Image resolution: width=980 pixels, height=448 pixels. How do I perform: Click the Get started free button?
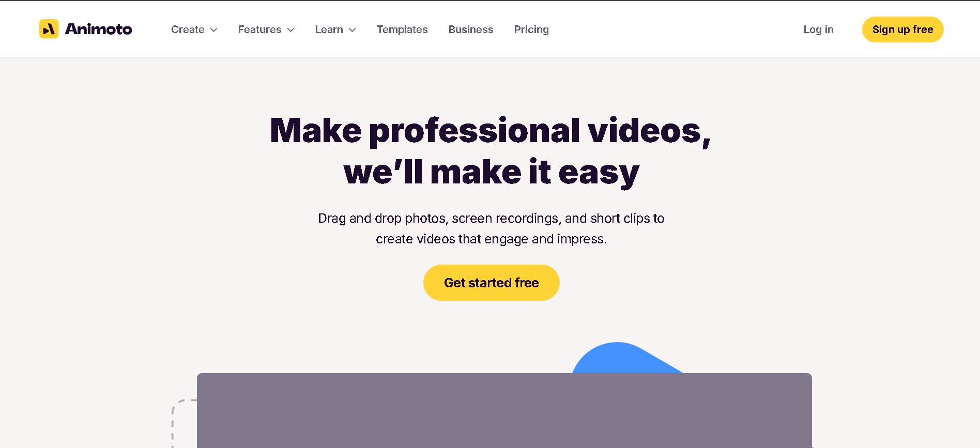(492, 283)
